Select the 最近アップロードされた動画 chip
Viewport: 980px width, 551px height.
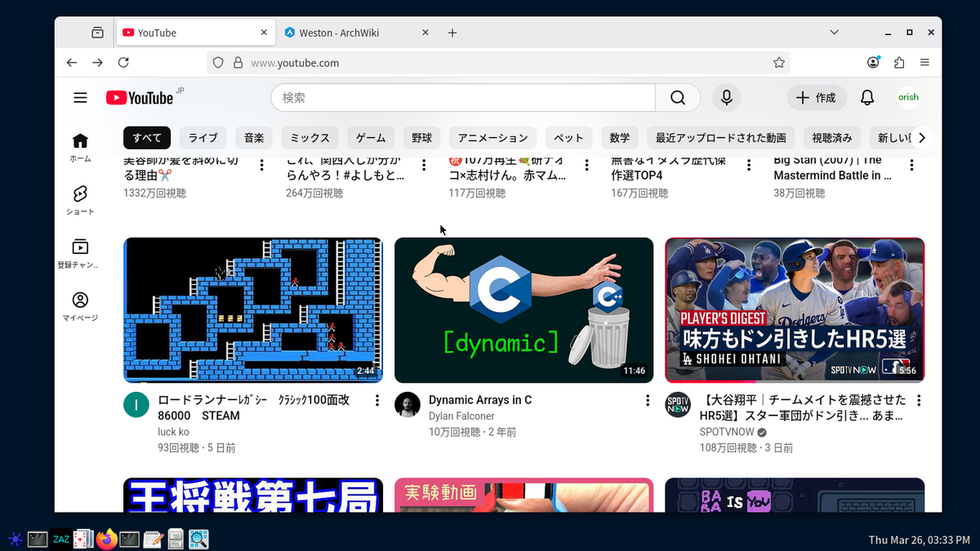pos(721,138)
